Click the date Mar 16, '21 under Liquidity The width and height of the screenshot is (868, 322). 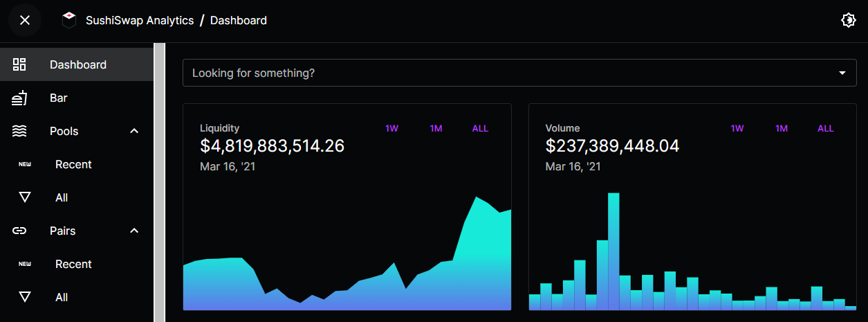[x=228, y=166]
